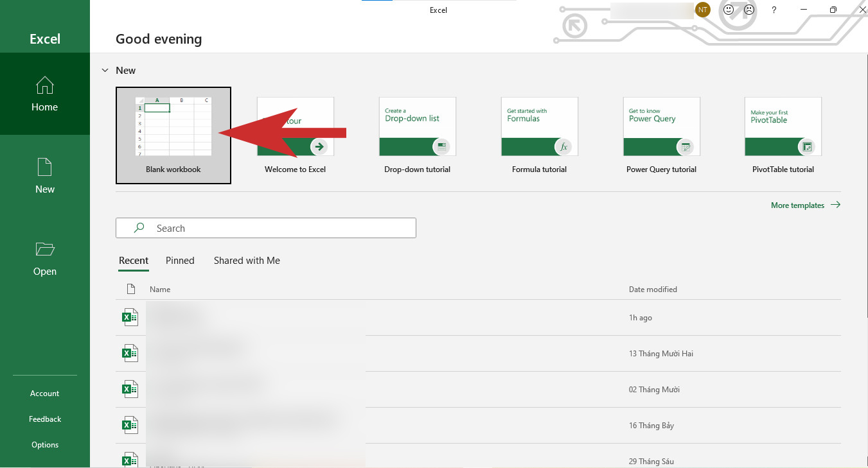
Task: Select '16 Tháng Bảy' date text
Action: pos(651,426)
